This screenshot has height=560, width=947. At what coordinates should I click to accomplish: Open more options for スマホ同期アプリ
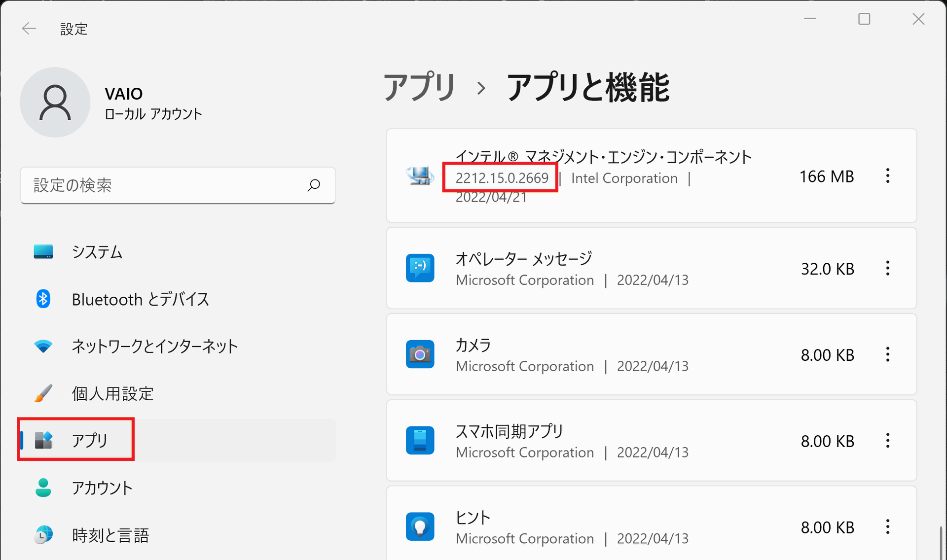pyautogui.click(x=888, y=441)
